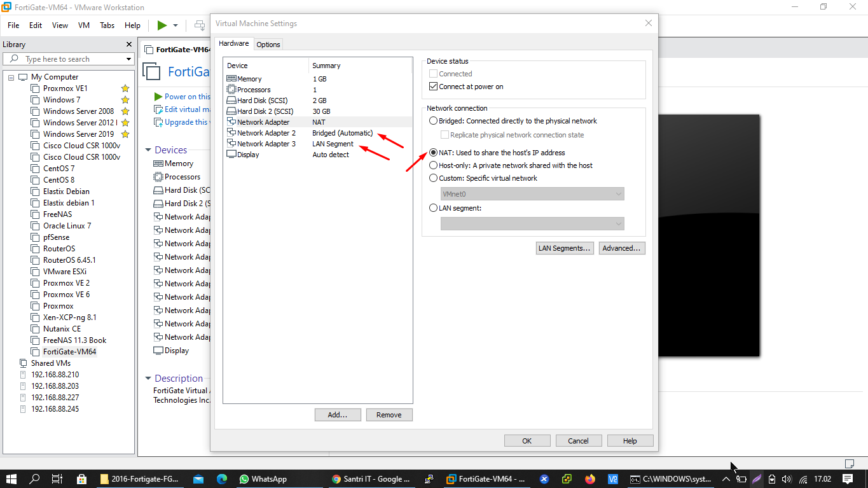Collapse the Description section
The width and height of the screenshot is (868, 488).
click(148, 379)
